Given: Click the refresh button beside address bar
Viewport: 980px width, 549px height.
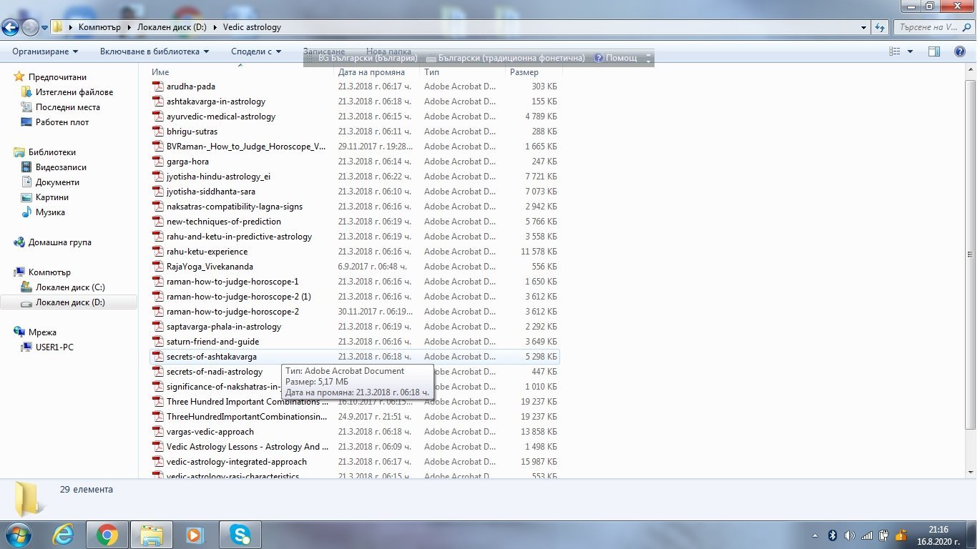Looking at the screenshot, I should 880,27.
